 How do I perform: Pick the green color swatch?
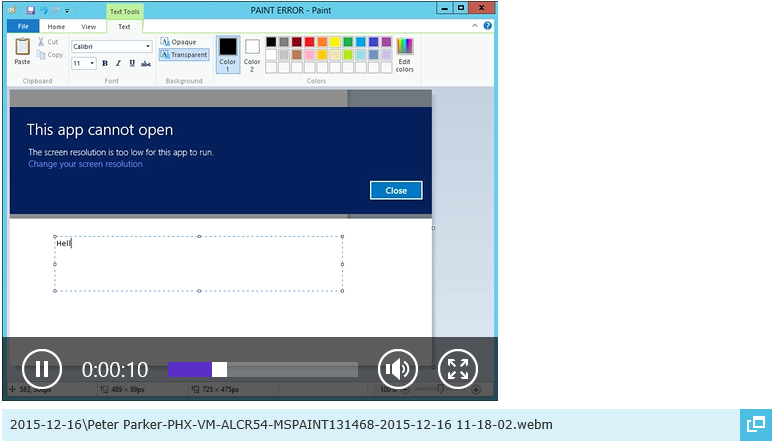coord(348,42)
